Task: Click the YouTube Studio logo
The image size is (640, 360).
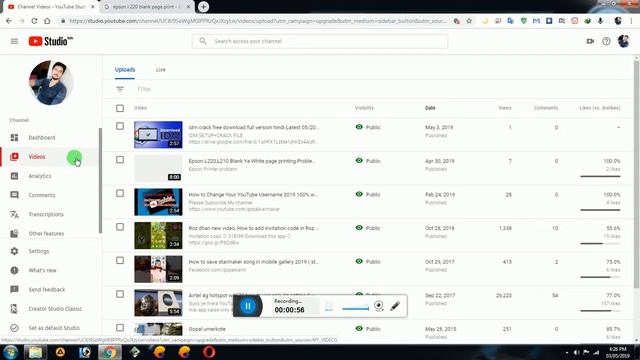Action: pos(51,41)
